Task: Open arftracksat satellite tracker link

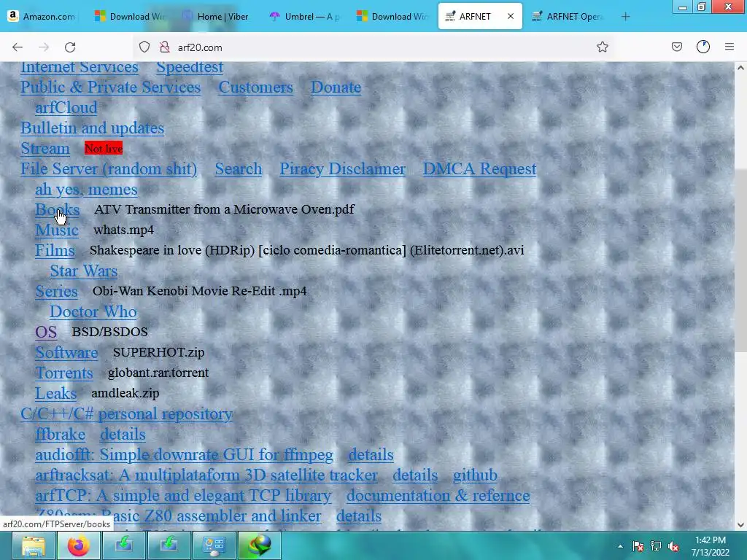Action: pos(206,475)
